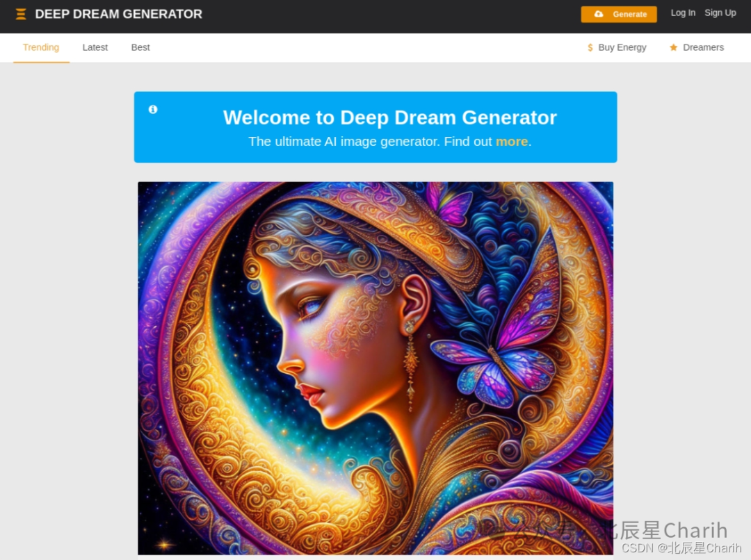Viewport: 751px width, 560px height.
Task: Open the Buy Energy page
Action: [616, 47]
